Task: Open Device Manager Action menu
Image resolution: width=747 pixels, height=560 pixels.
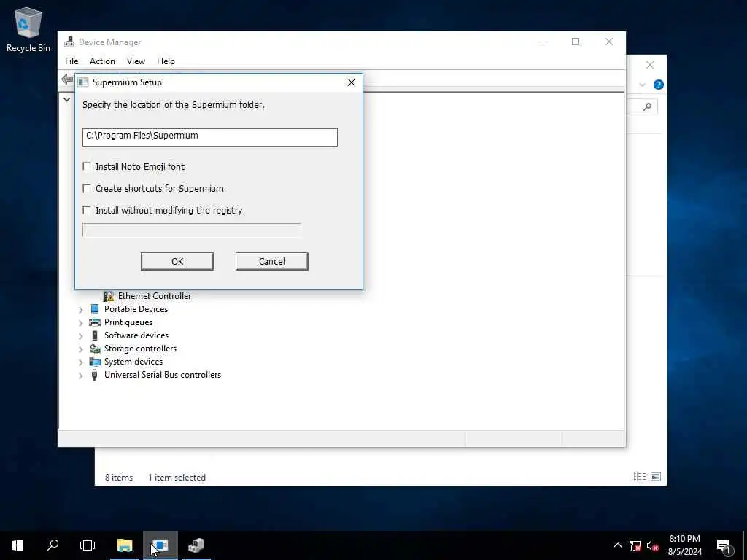Action: coord(102,61)
